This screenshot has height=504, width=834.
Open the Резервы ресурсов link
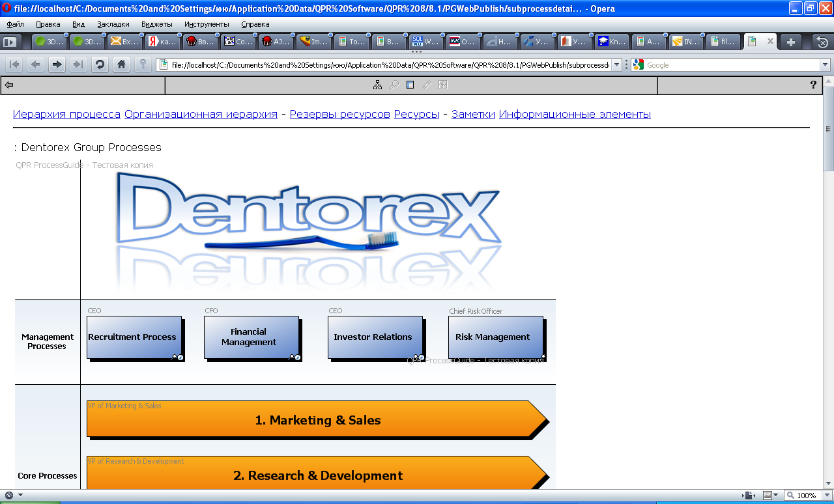(340, 114)
